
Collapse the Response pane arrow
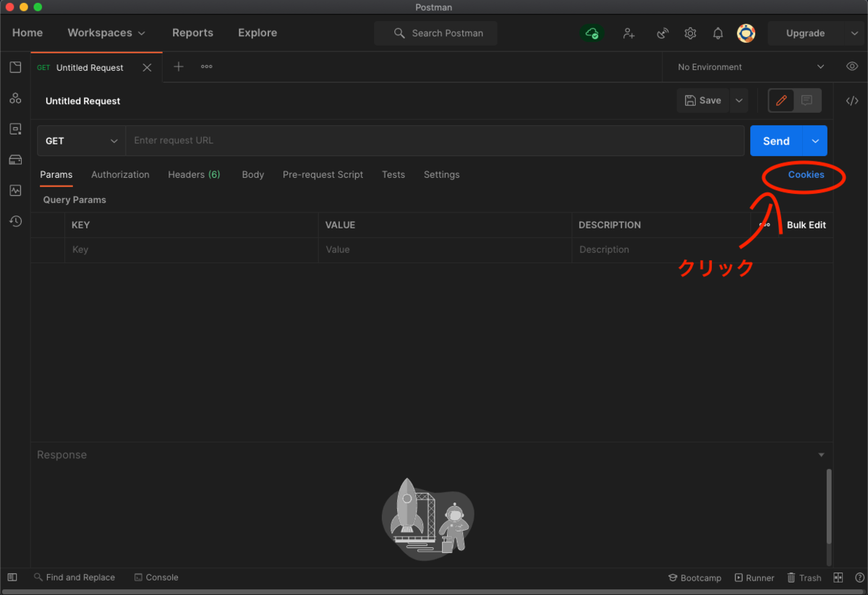coord(821,455)
